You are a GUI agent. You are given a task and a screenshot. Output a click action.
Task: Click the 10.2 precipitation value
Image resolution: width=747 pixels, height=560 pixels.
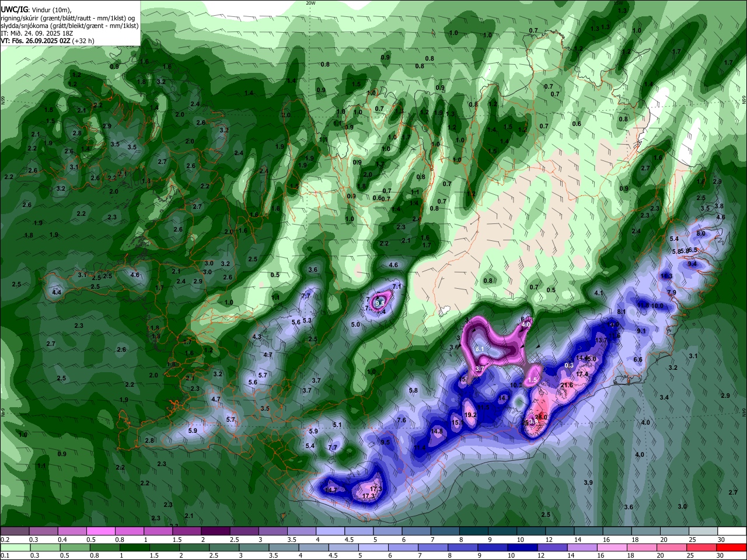coord(516,385)
